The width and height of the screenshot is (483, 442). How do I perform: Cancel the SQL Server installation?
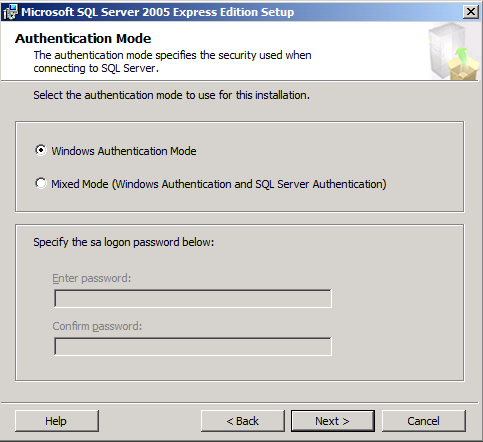pos(424,421)
